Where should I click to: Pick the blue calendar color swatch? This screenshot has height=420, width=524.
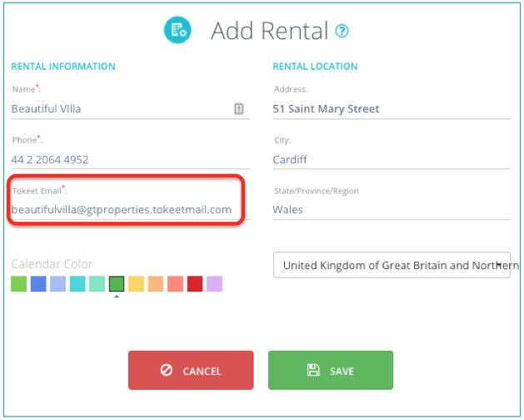(x=38, y=284)
